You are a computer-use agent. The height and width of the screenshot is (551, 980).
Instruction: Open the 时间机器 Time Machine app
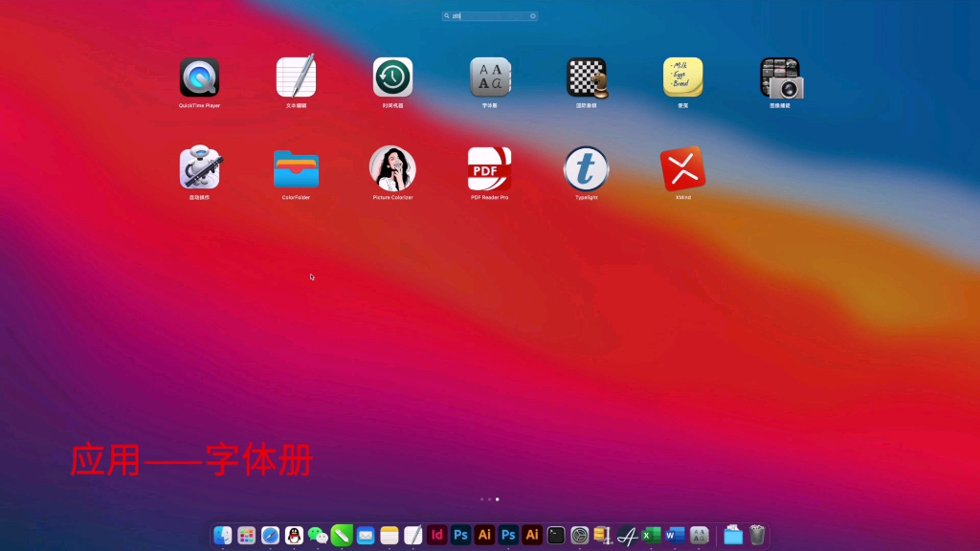[392, 77]
